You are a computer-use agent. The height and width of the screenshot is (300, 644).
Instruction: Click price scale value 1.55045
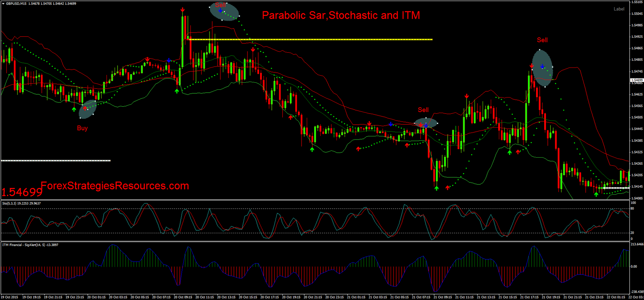pos(637,14)
